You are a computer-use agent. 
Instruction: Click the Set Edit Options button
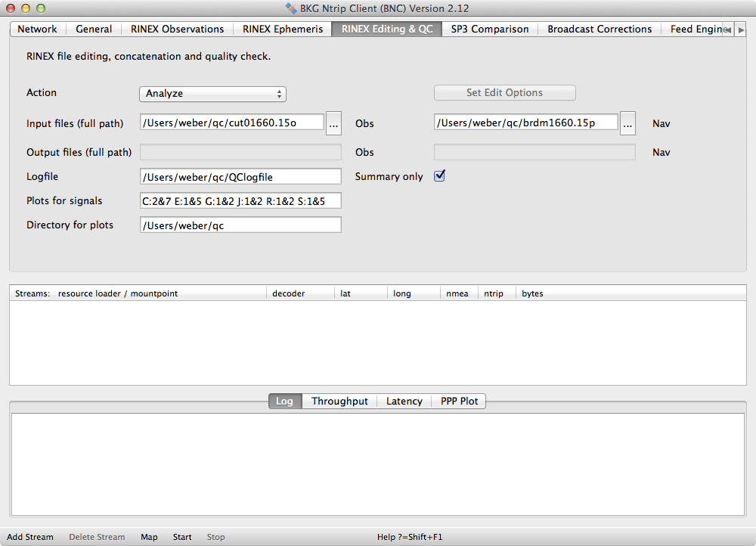click(504, 92)
